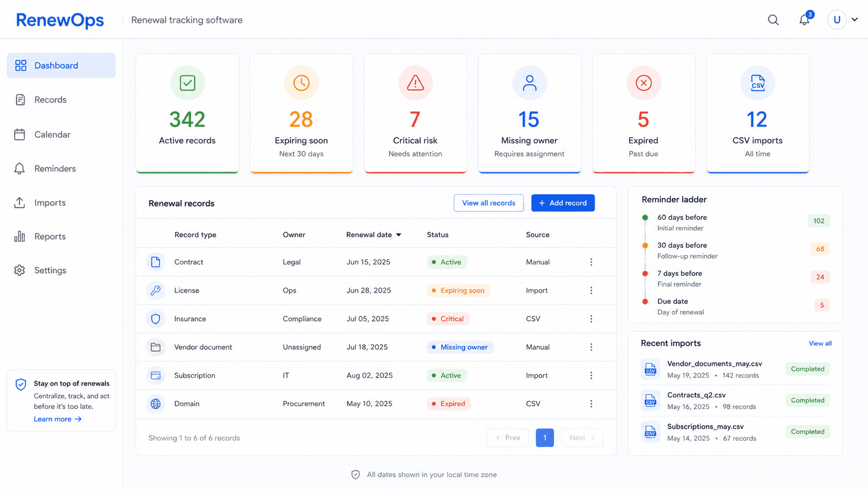
Task: Click the Next pagination button
Action: pos(582,438)
